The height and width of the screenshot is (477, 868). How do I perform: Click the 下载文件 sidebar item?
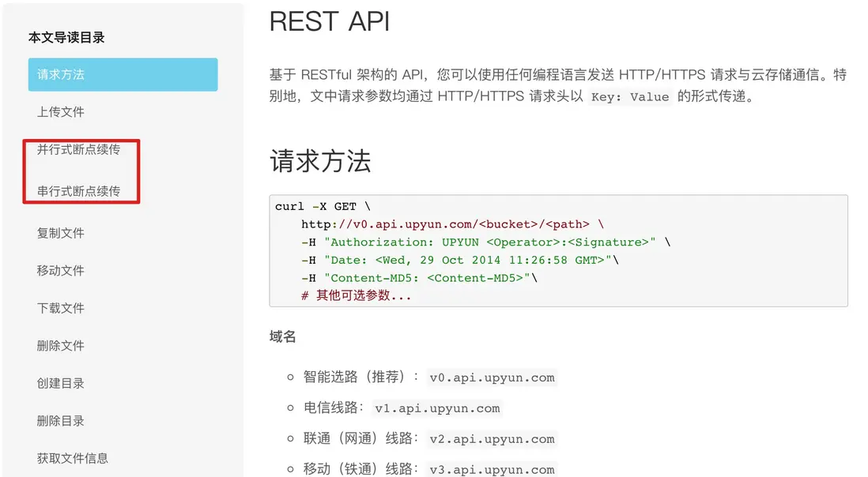click(61, 308)
